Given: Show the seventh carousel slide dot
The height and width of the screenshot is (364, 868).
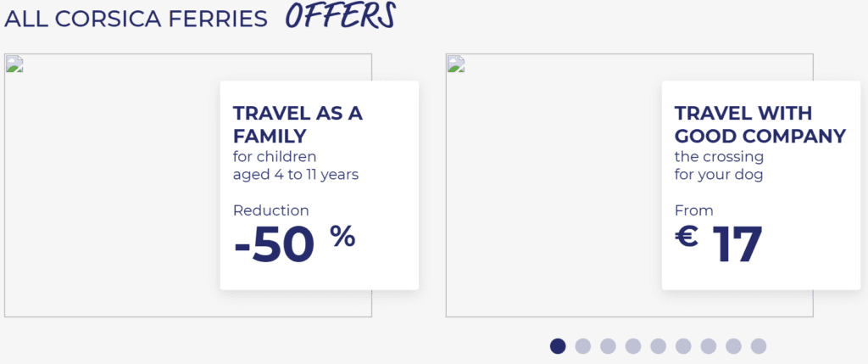Looking at the screenshot, I should pos(709,346).
